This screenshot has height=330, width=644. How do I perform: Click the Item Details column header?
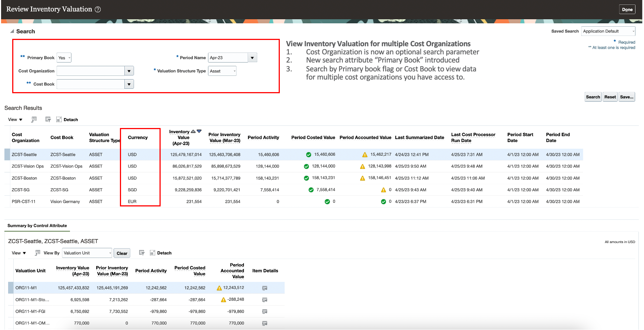265,271
